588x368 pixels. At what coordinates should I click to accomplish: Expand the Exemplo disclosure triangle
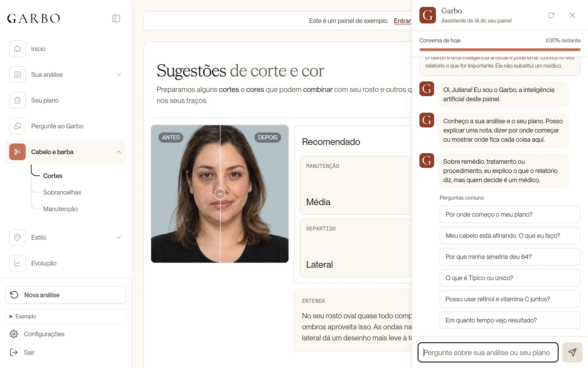coord(11,316)
